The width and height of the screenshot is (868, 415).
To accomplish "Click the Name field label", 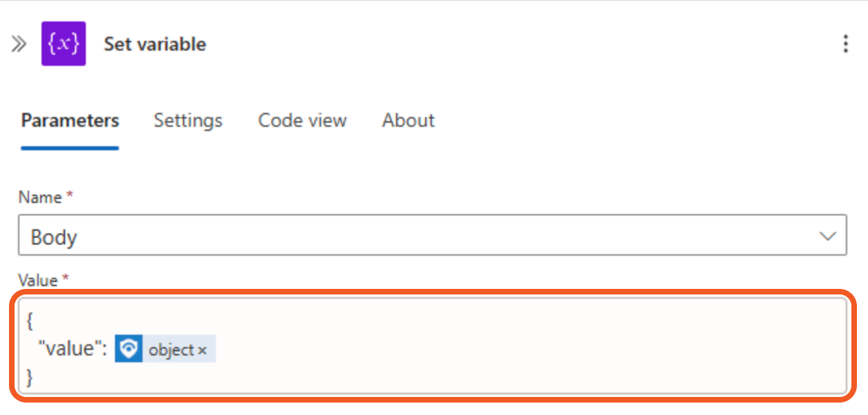I will (x=40, y=197).
